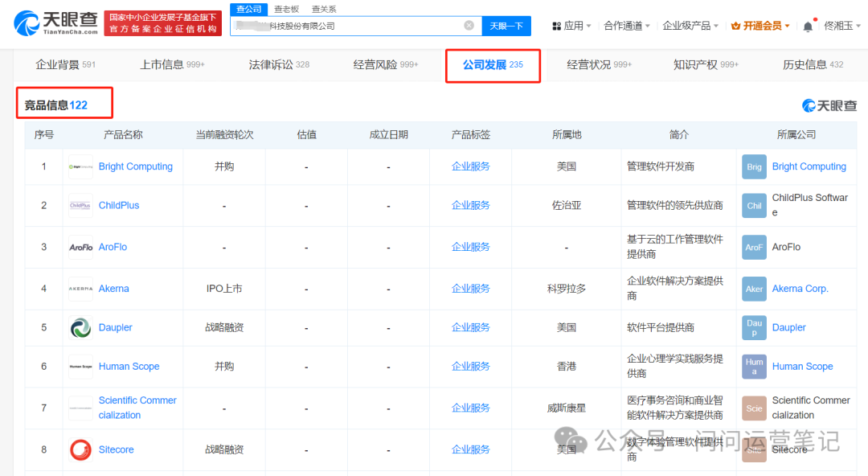Click the blue Chil company badge
This screenshot has height=476, width=868.
[754, 206]
